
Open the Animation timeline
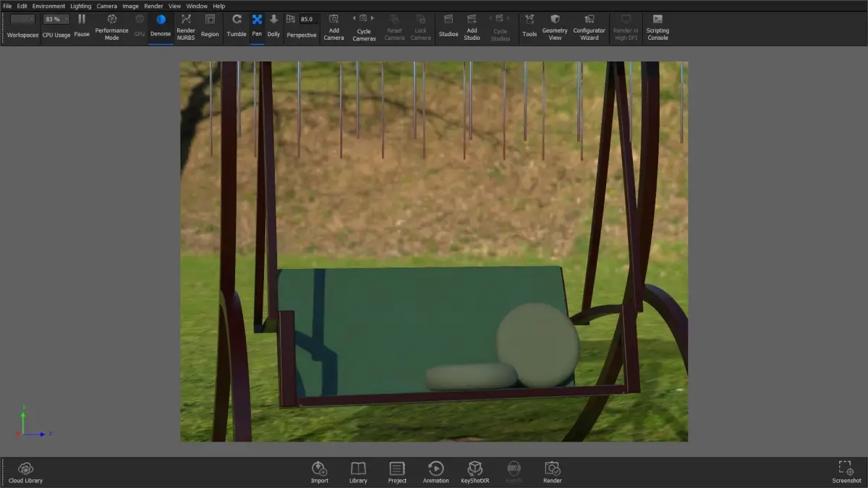pos(435,473)
